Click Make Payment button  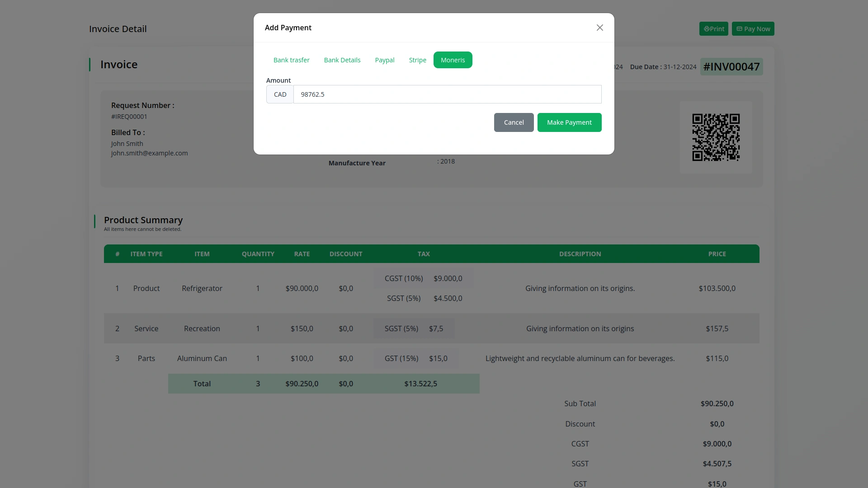click(569, 122)
